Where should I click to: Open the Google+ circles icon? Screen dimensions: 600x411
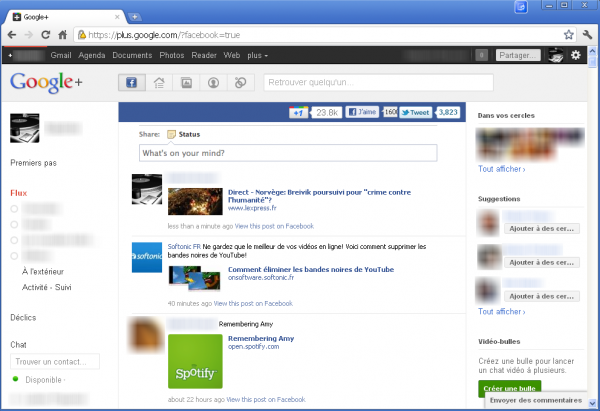(241, 82)
